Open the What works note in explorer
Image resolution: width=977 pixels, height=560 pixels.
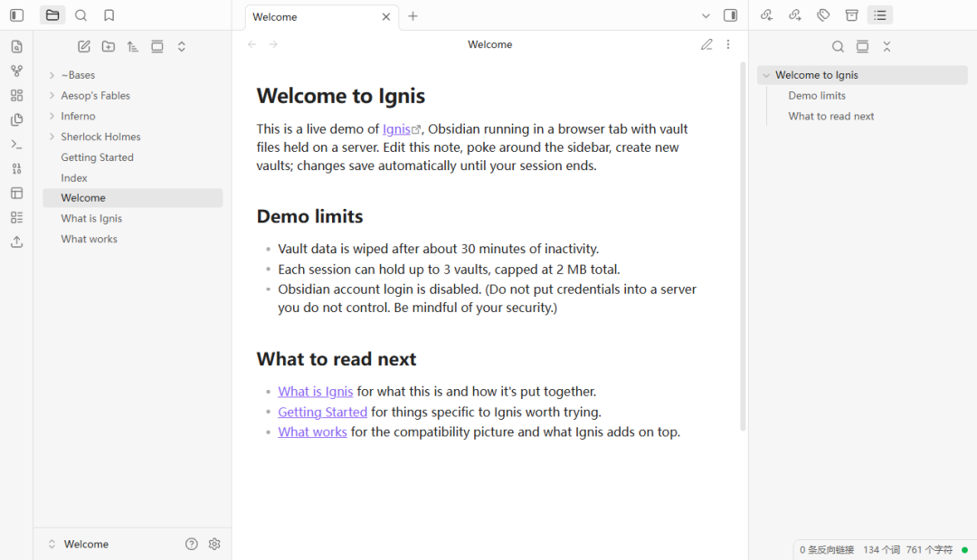pyautogui.click(x=133, y=239)
